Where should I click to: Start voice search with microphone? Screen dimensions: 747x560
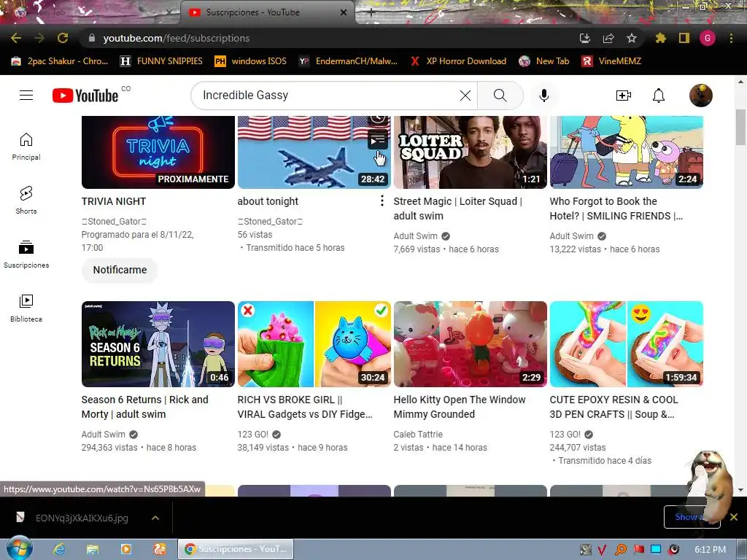click(x=544, y=96)
